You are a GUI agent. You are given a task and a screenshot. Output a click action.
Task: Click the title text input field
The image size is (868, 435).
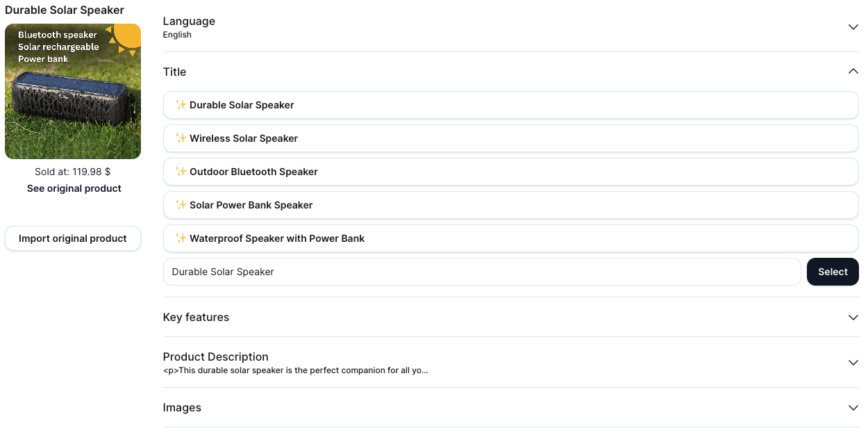pyautogui.click(x=482, y=272)
